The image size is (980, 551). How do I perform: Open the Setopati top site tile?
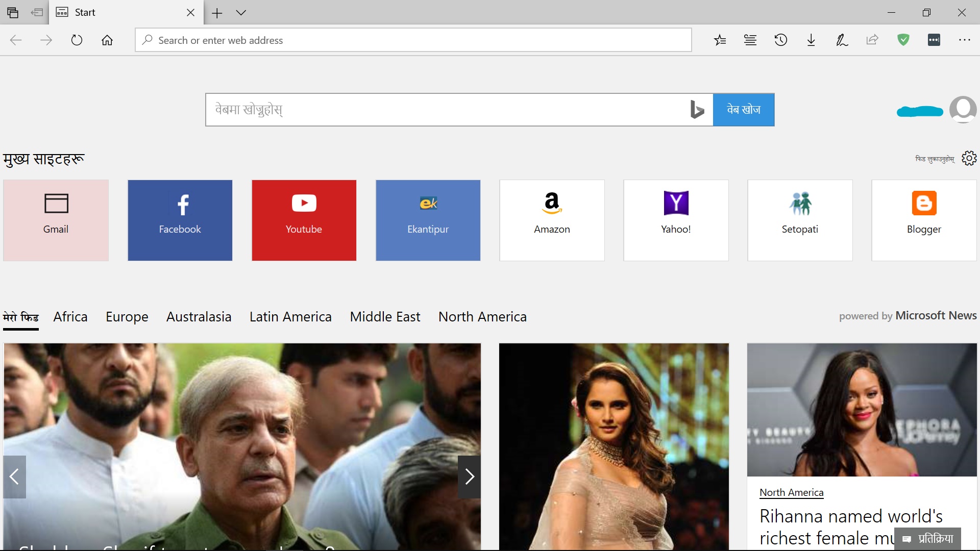tap(800, 220)
